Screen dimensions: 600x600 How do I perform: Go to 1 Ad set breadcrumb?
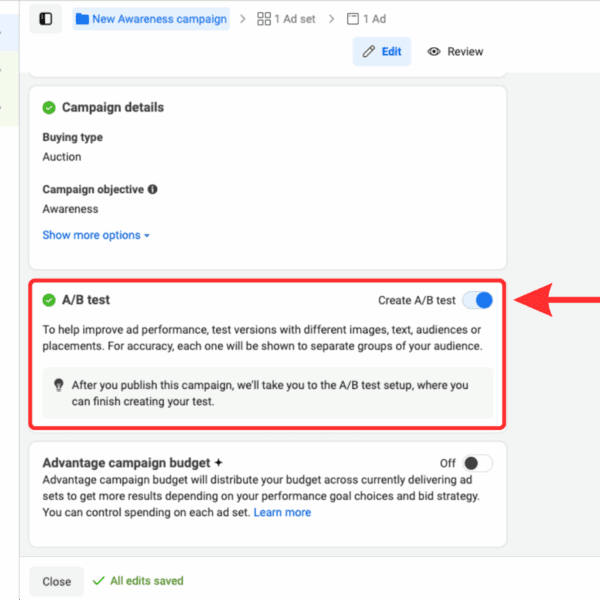[x=296, y=19]
